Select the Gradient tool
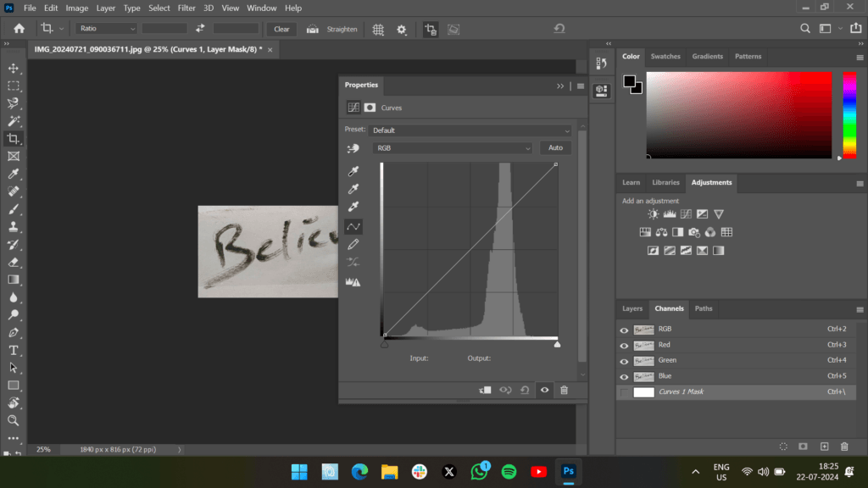This screenshot has height=488, width=868. click(x=14, y=280)
